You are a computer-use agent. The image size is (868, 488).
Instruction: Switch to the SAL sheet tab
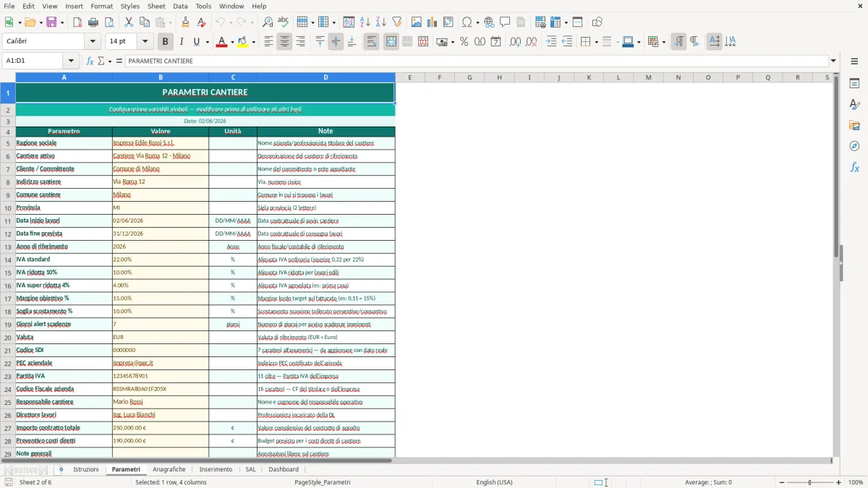(x=250, y=469)
